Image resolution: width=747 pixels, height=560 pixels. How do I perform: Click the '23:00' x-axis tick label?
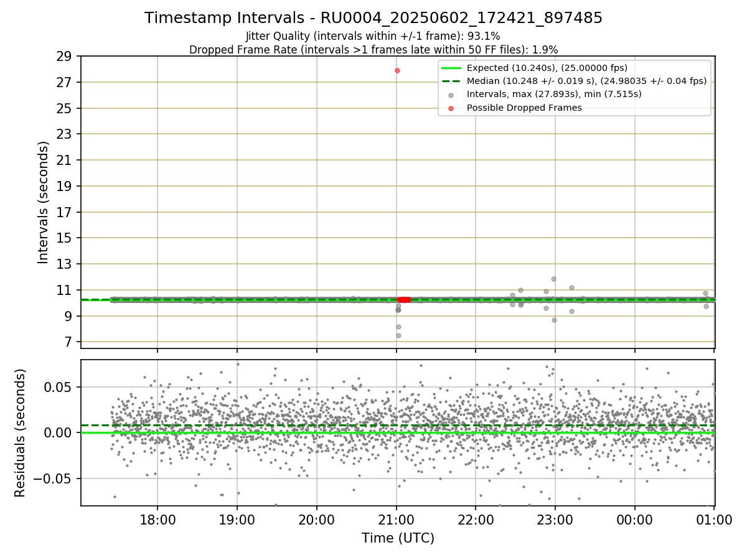(556, 520)
